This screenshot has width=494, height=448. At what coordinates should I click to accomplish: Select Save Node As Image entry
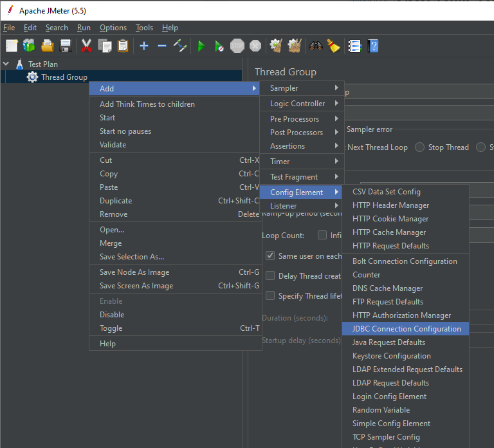134,272
